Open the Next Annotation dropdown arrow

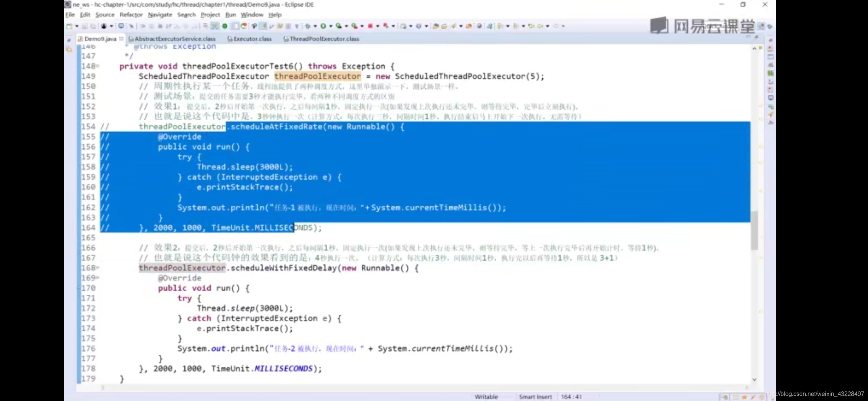click(x=508, y=26)
